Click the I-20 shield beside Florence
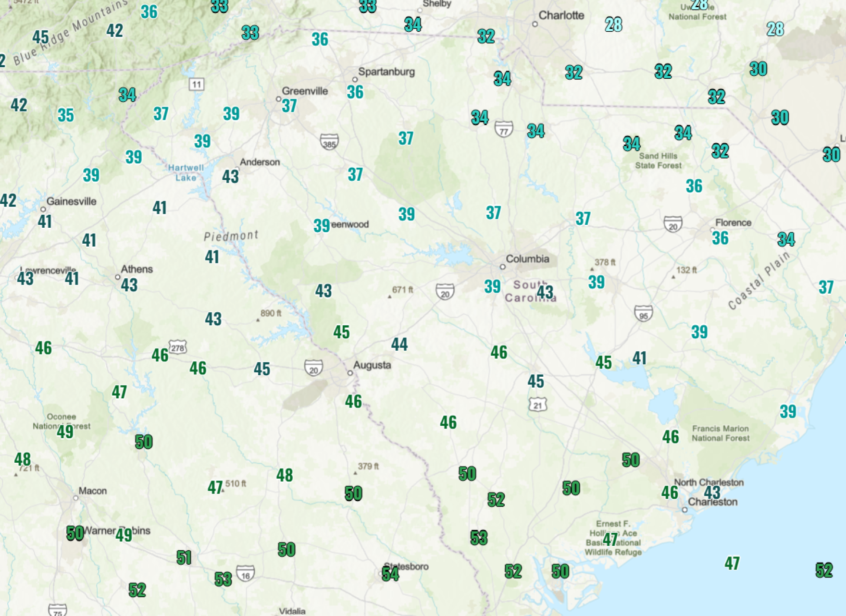 pyautogui.click(x=673, y=224)
